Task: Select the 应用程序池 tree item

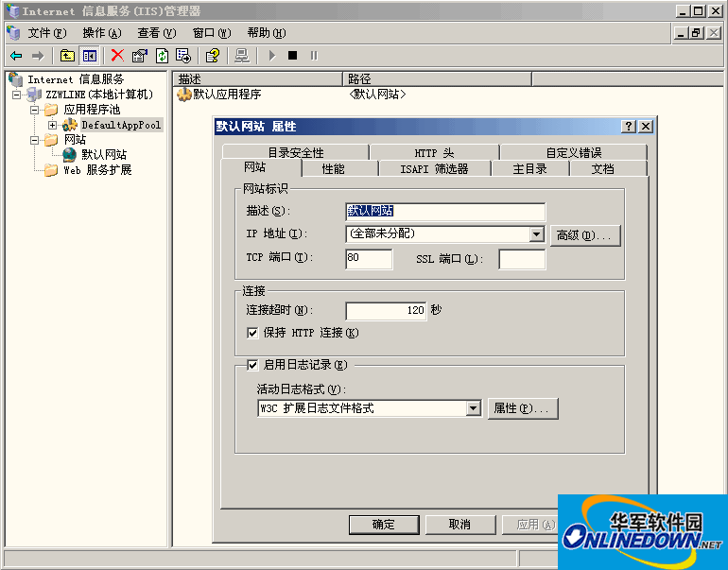Action: click(x=92, y=110)
